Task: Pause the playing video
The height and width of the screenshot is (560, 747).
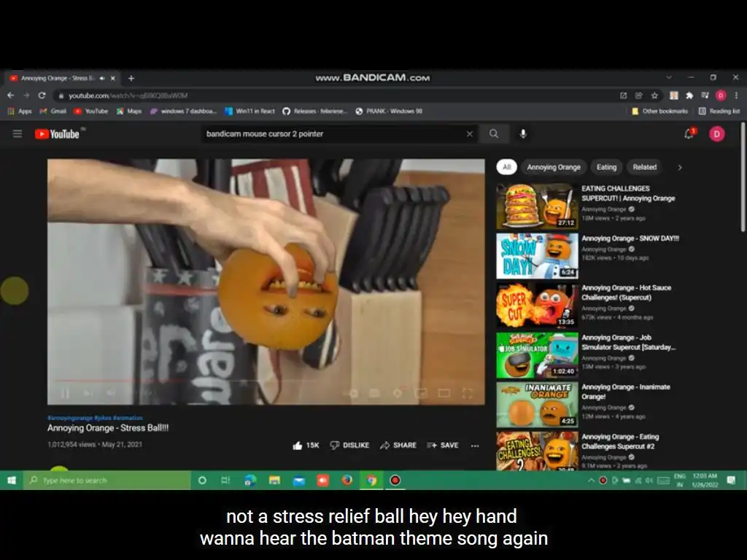Action: [65, 393]
